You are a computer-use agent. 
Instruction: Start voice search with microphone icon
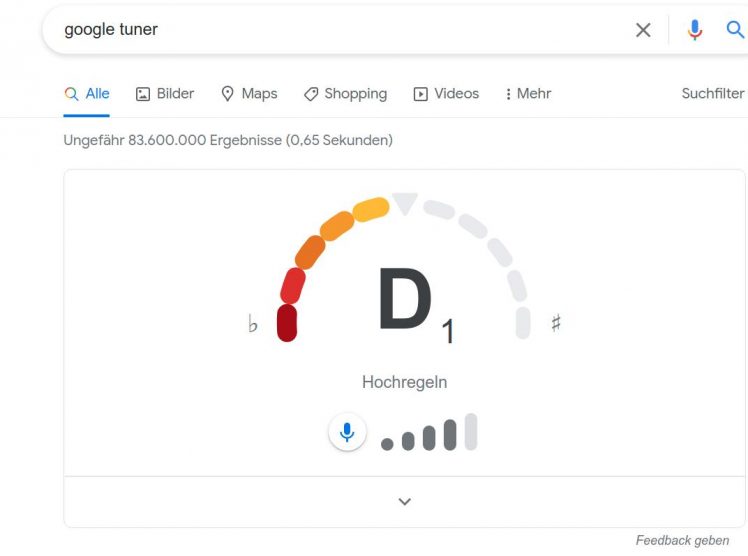pos(695,30)
